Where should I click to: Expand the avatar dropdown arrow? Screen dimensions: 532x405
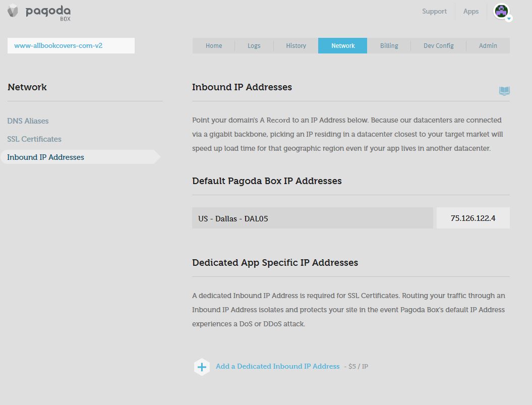pos(509,19)
